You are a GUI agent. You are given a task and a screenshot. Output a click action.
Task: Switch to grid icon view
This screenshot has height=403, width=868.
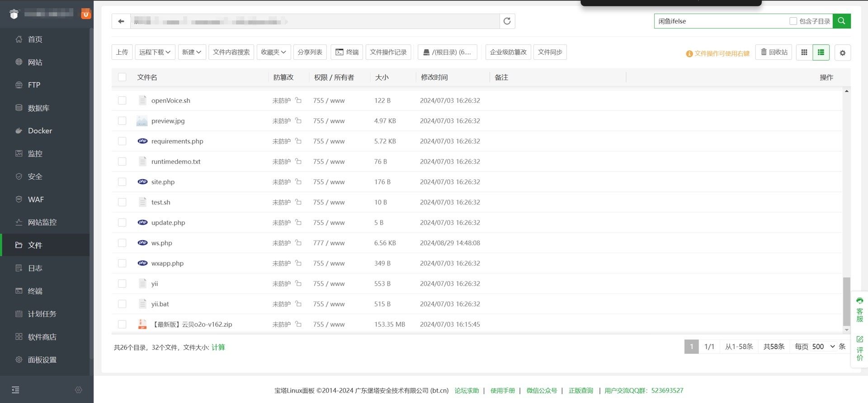click(x=804, y=52)
